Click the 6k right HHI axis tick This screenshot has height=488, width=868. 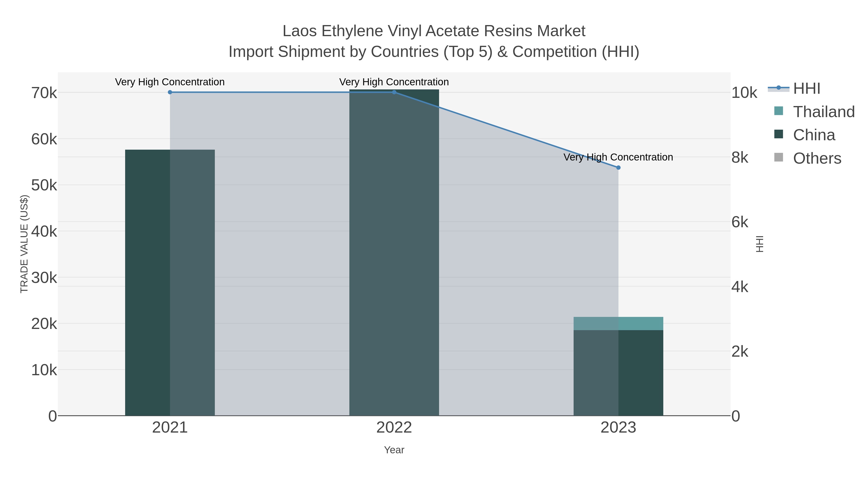(x=740, y=222)
